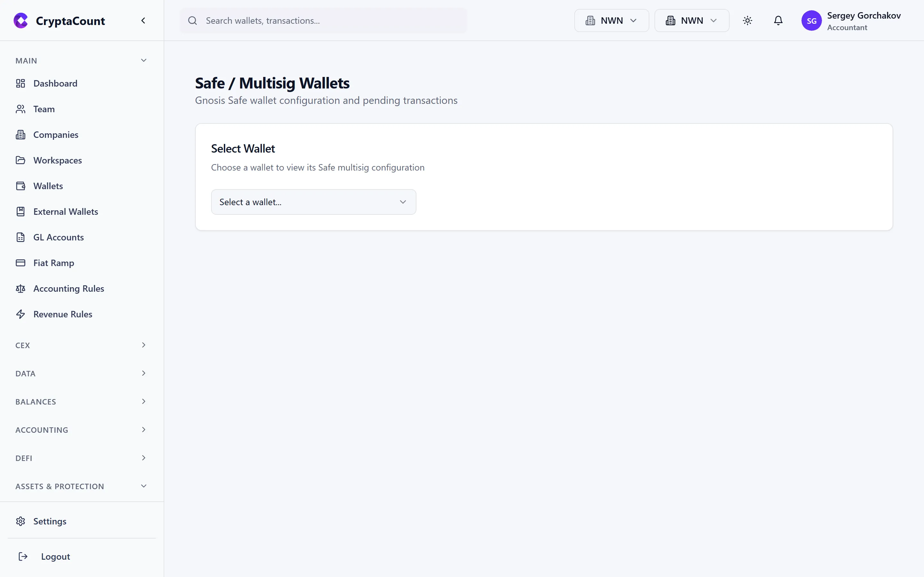Select GL Accounts in the sidebar

coord(58,237)
